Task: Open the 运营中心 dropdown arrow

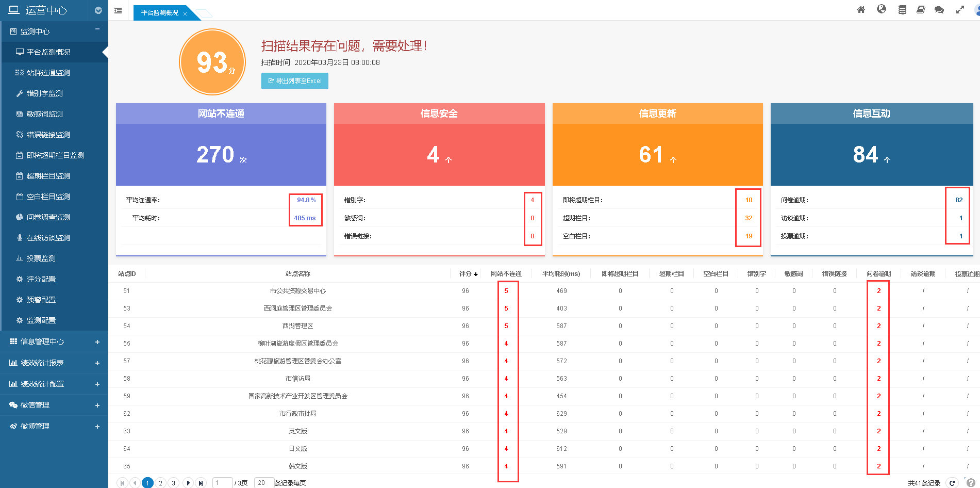Action: point(98,10)
